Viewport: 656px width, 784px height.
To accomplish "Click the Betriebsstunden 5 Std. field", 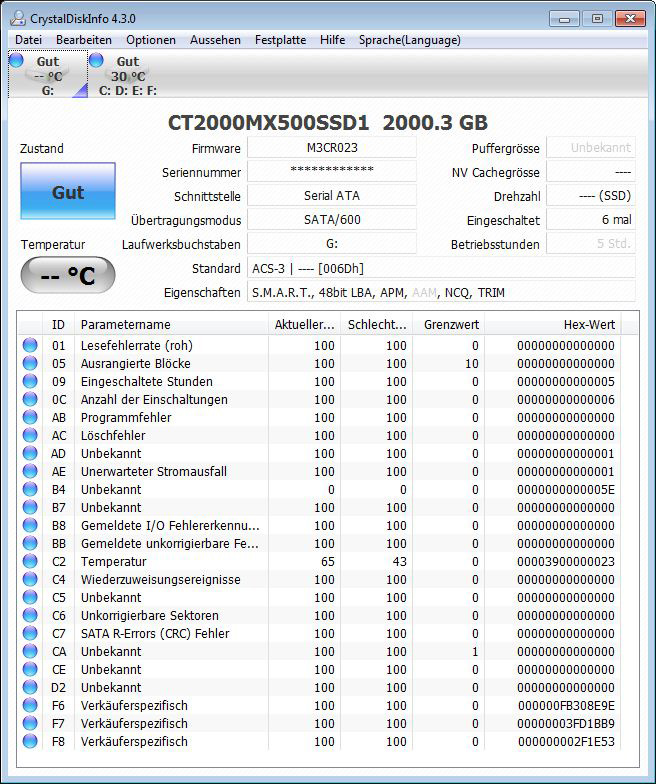I will coord(591,244).
